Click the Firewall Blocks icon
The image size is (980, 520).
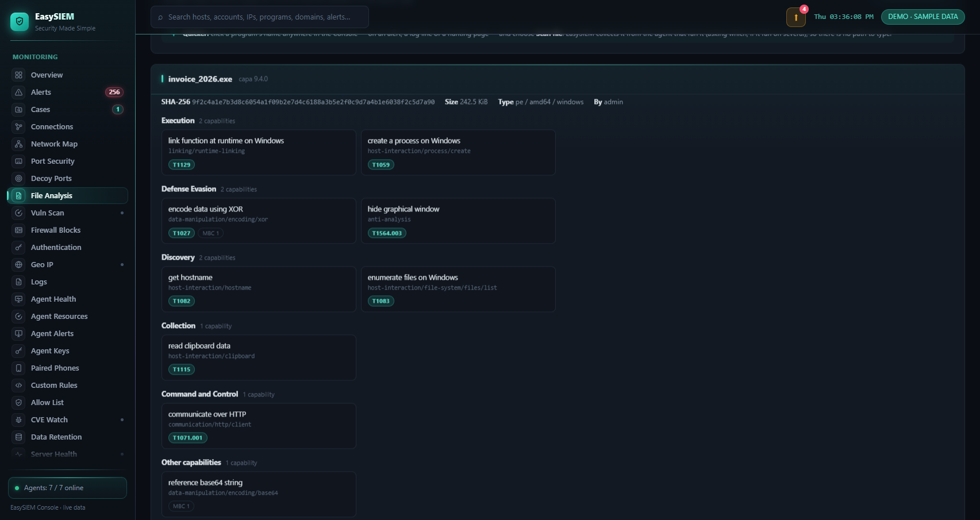point(19,230)
